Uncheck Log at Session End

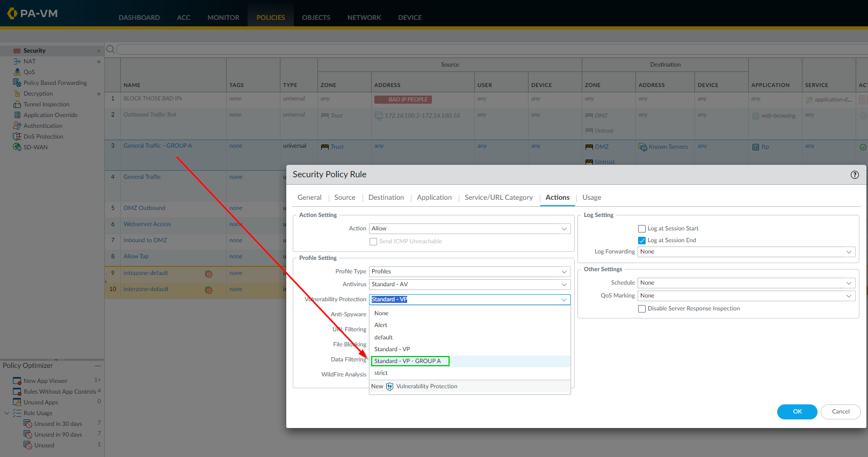[642, 241]
